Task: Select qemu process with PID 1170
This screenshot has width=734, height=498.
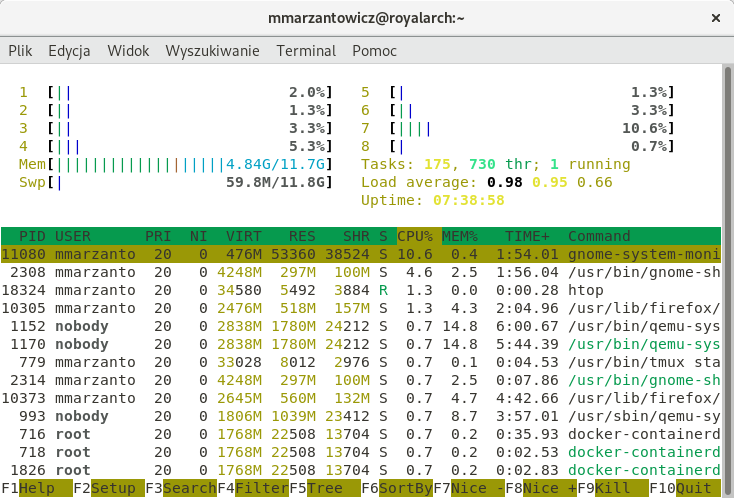Action: click(361, 344)
